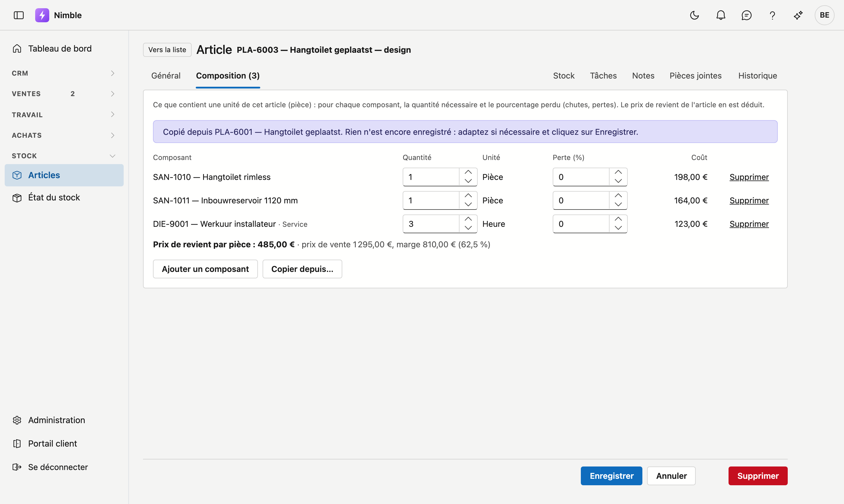Toggle the sidebar panel icon
This screenshot has width=844, height=504.
point(19,15)
